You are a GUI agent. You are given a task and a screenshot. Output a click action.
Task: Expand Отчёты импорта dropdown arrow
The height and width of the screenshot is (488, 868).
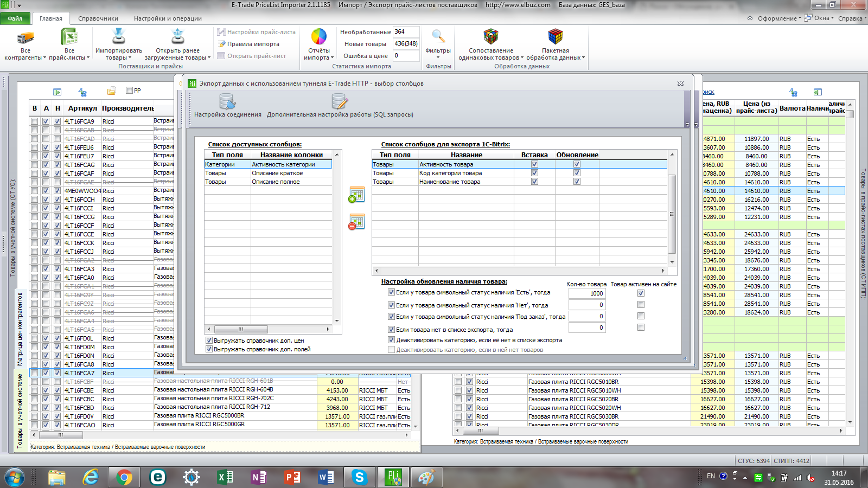tap(332, 57)
